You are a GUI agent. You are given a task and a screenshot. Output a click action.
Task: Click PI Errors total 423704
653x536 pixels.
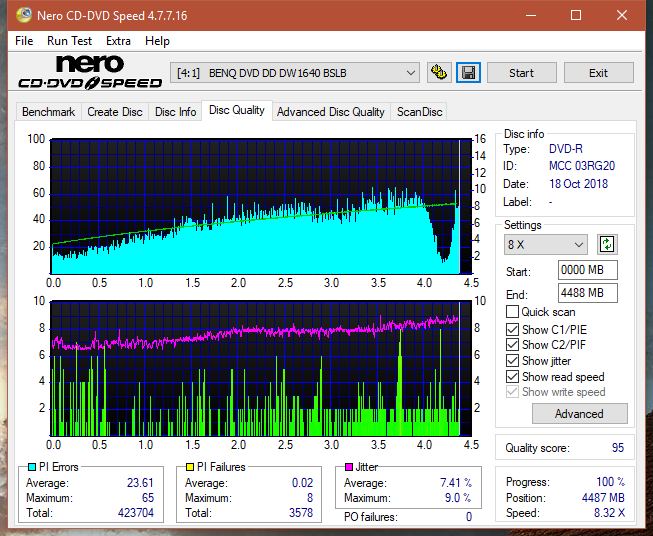pyautogui.click(x=136, y=513)
